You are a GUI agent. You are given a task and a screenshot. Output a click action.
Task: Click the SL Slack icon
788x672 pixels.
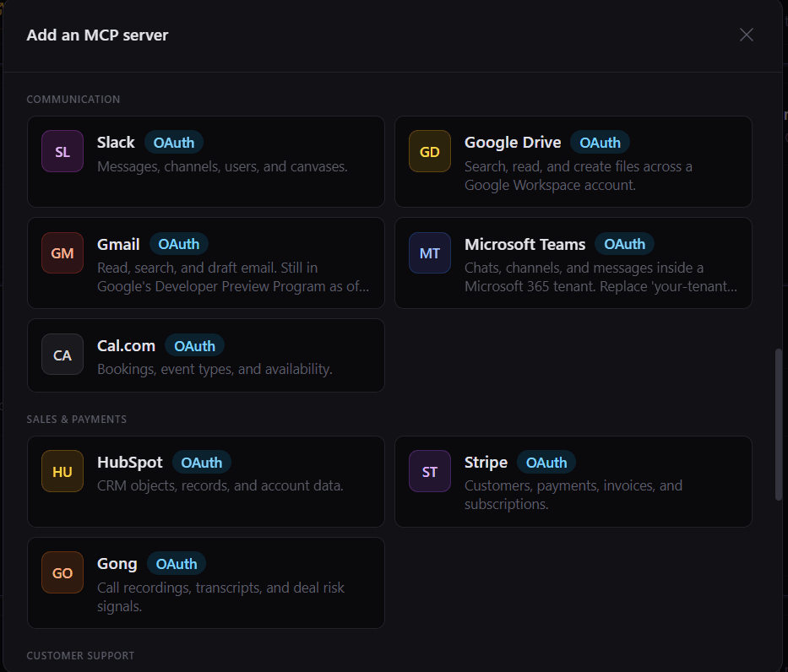tap(62, 151)
